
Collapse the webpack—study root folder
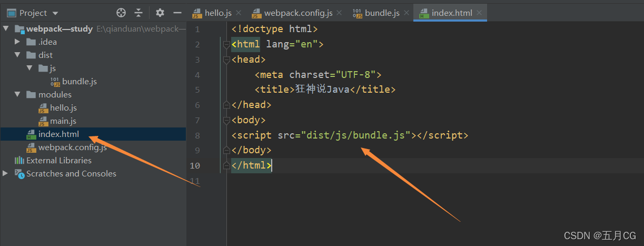coord(6,28)
